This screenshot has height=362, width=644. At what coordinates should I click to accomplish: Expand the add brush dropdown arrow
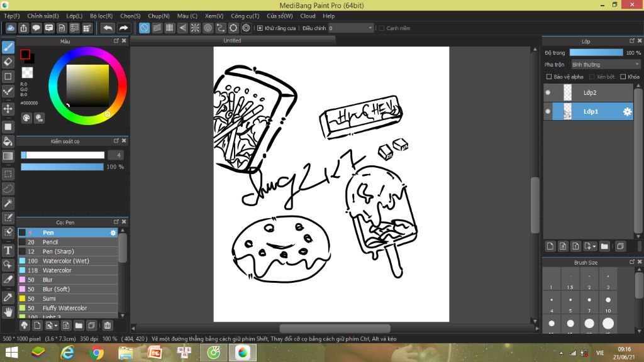55,326
